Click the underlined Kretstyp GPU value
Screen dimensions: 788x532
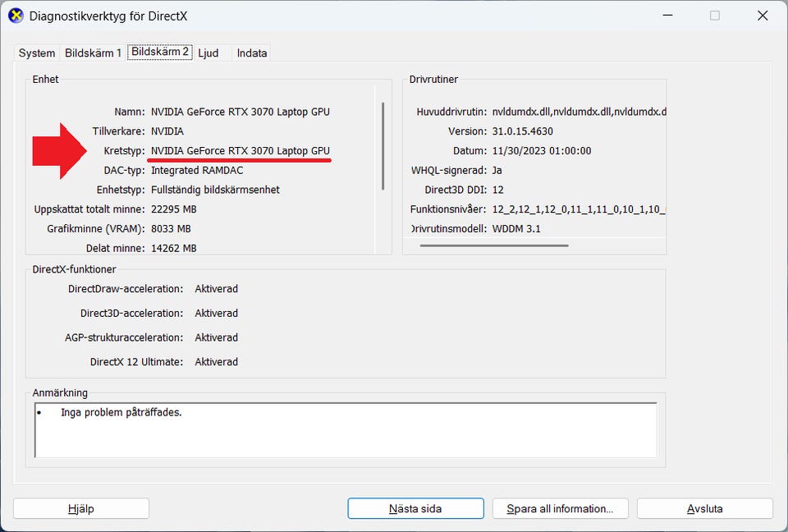pyautogui.click(x=240, y=151)
